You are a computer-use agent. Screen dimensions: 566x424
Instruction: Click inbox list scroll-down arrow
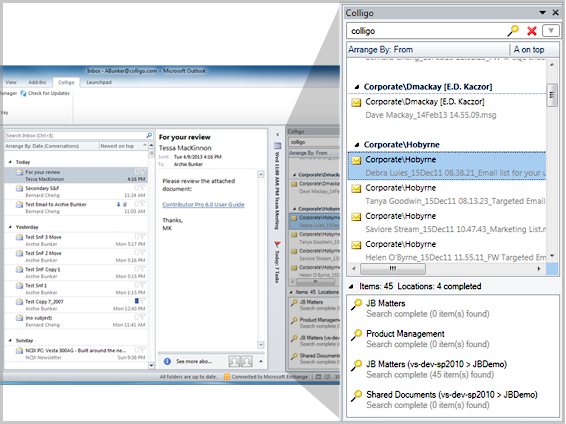coord(151,365)
